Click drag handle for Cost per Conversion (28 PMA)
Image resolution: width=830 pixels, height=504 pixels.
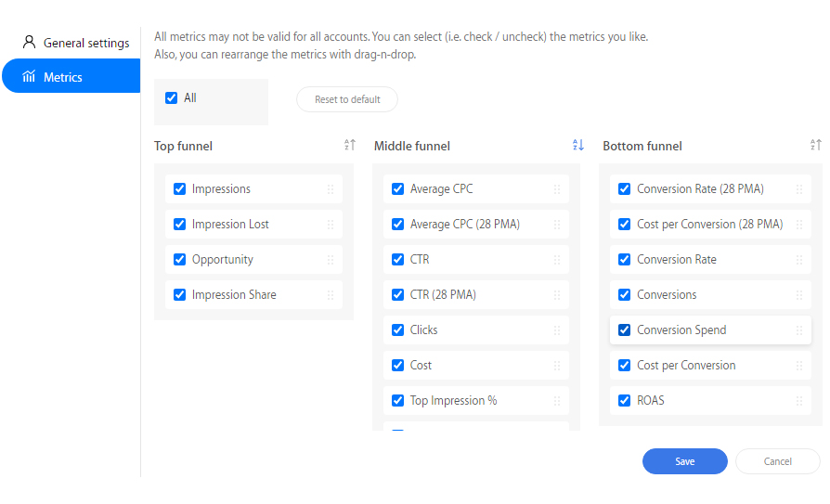pos(799,225)
